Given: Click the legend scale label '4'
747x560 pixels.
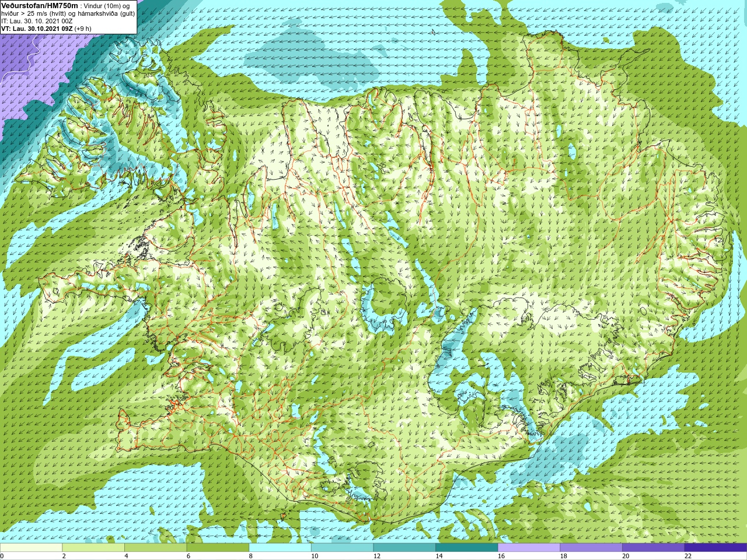Looking at the screenshot, I should tap(126, 556).
